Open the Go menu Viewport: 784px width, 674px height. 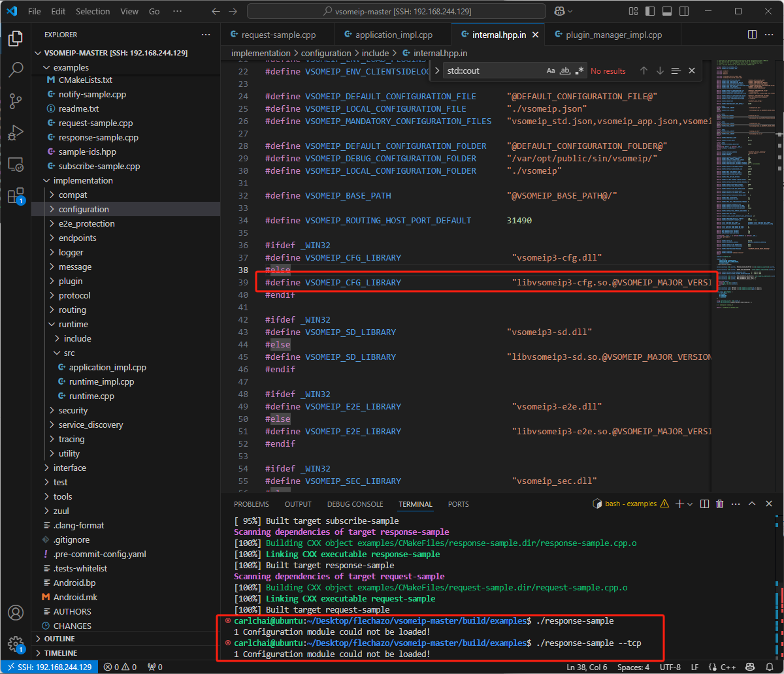click(x=154, y=11)
